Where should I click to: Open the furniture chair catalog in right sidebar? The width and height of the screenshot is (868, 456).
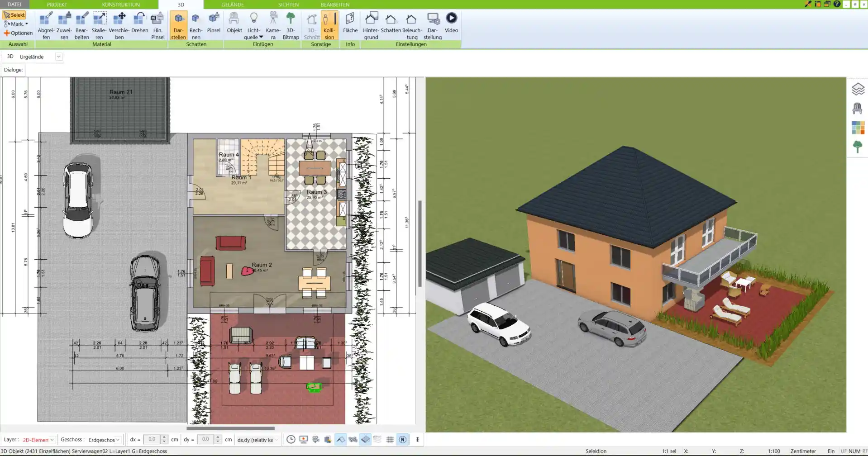(858, 109)
